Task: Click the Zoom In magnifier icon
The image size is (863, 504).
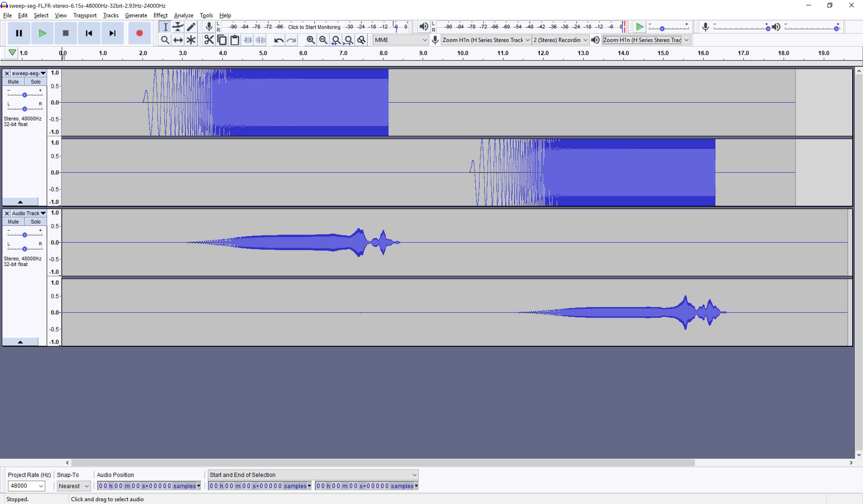Action: pos(310,40)
